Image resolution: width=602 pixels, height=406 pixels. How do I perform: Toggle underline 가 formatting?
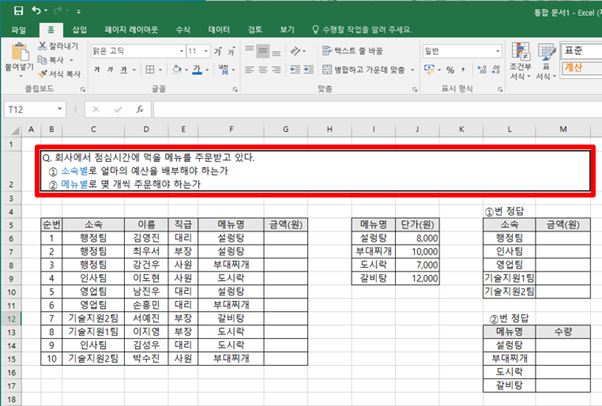click(x=124, y=70)
